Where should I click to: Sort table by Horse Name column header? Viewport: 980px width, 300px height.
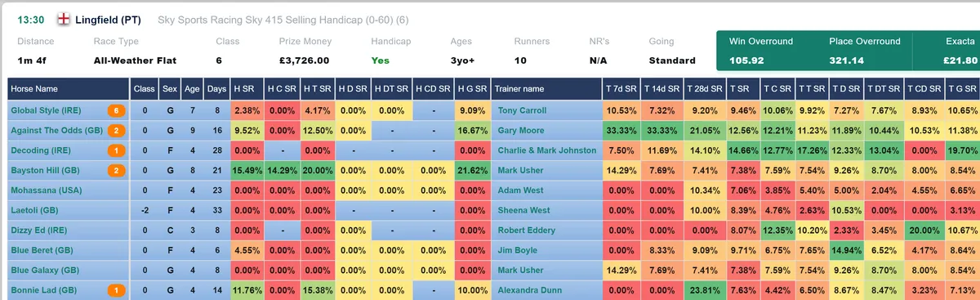pyautogui.click(x=34, y=88)
